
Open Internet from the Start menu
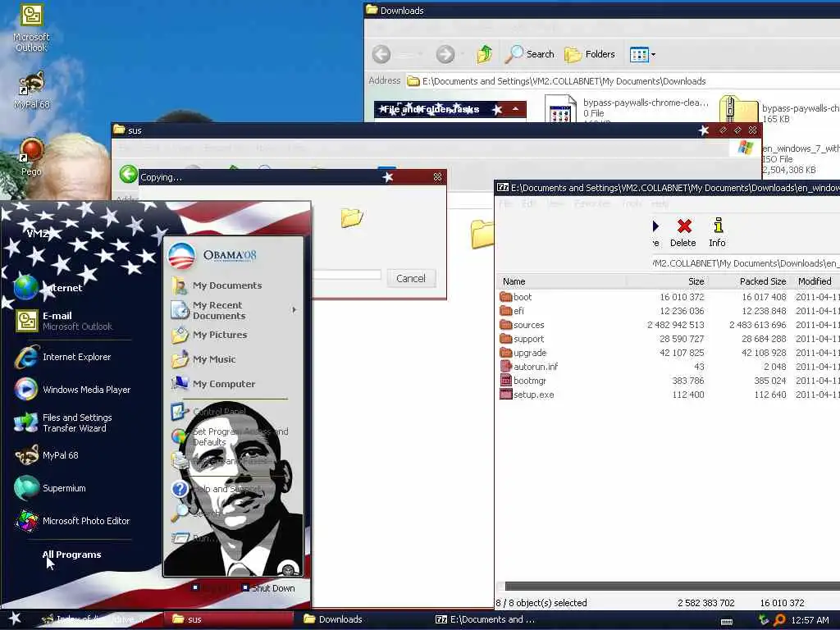pyautogui.click(x=48, y=288)
